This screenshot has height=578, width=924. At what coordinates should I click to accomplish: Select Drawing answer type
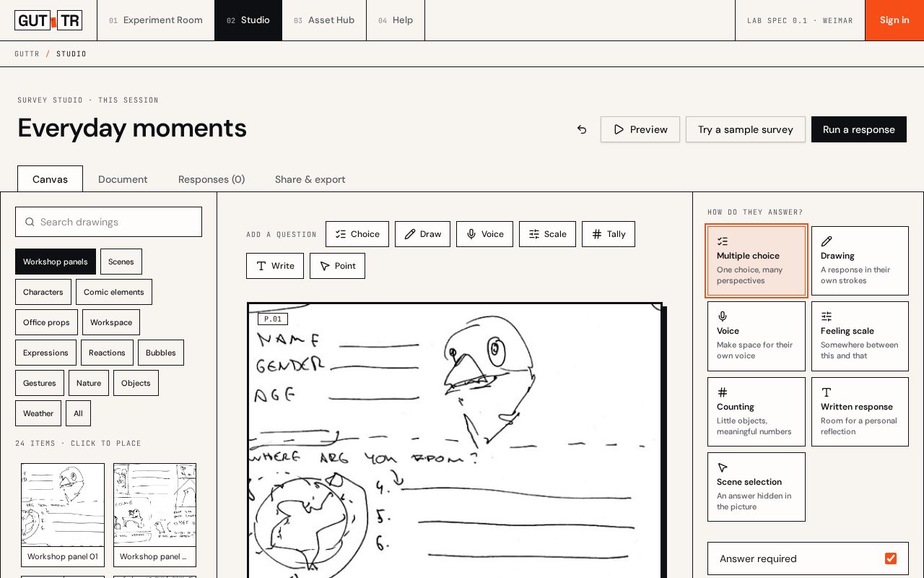point(860,261)
